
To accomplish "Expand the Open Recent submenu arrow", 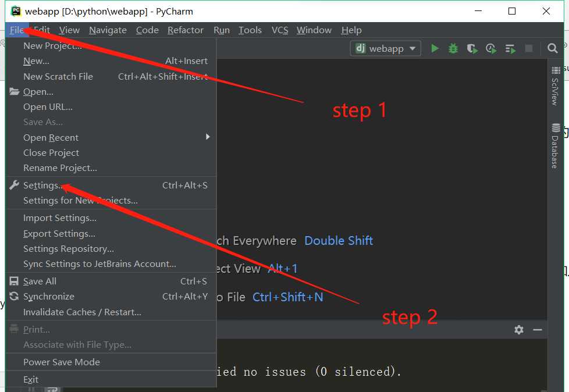I will point(208,137).
